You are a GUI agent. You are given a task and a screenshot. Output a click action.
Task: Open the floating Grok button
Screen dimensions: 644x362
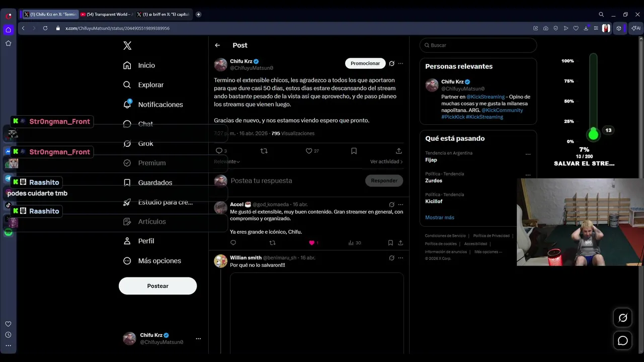(x=623, y=318)
